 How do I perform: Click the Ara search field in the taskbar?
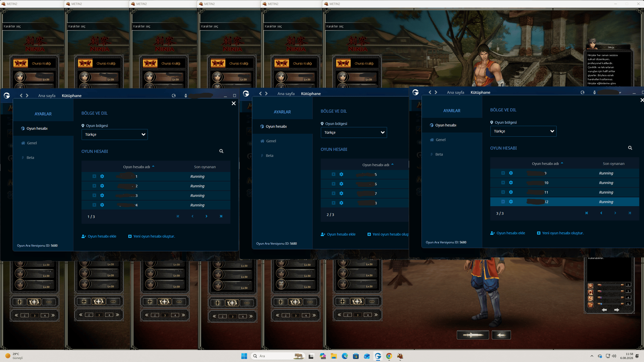pyautogui.click(x=278, y=356)
